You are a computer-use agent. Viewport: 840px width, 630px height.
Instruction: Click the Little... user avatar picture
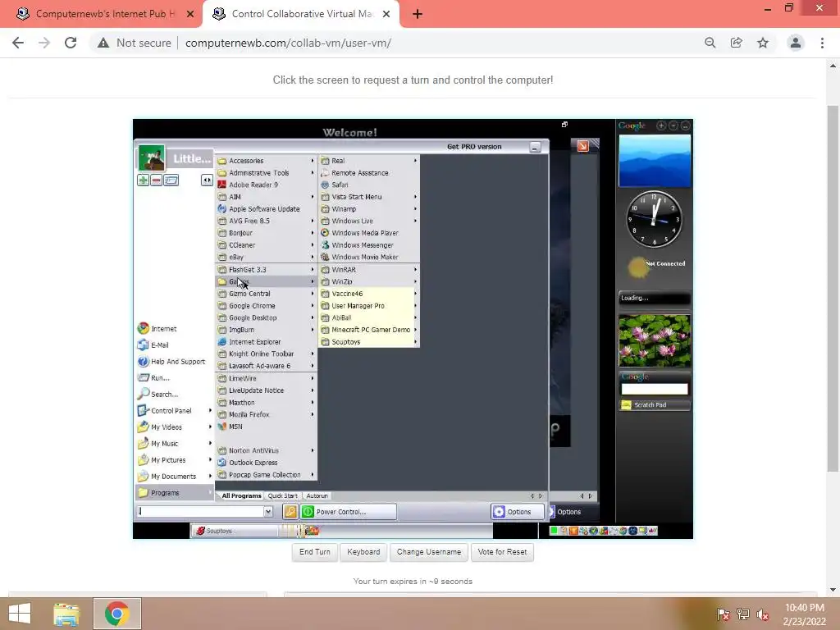[151, 158]
